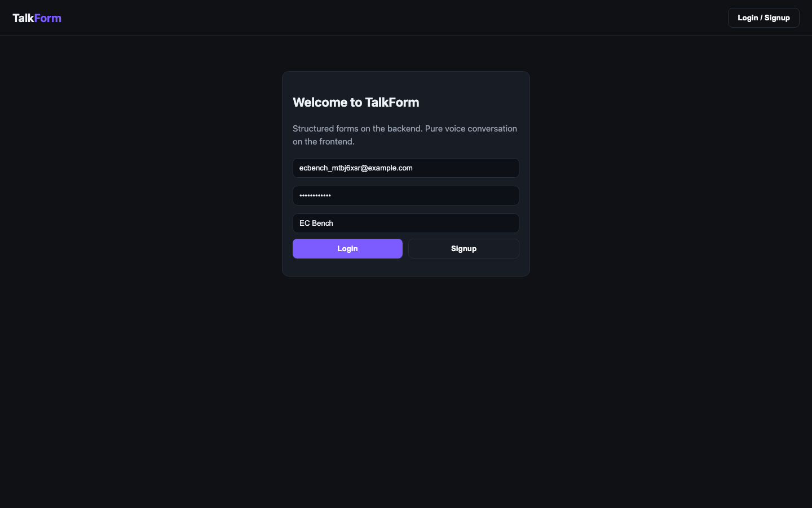The width and height of the screenshot is (812, 508).
Task: Click the "ecbench_mtbj6xsr" username in email field
Action: click(x=330, y=168)
